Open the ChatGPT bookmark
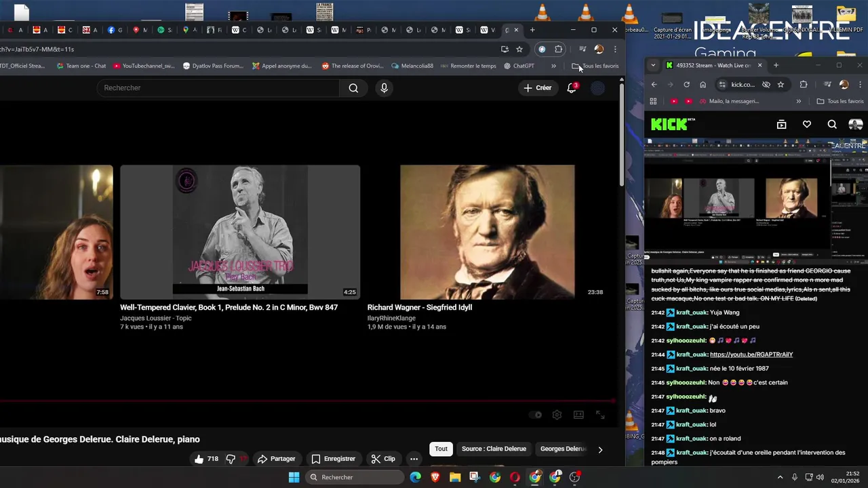The height and width of the screenshot is (488, 868). 519,66
